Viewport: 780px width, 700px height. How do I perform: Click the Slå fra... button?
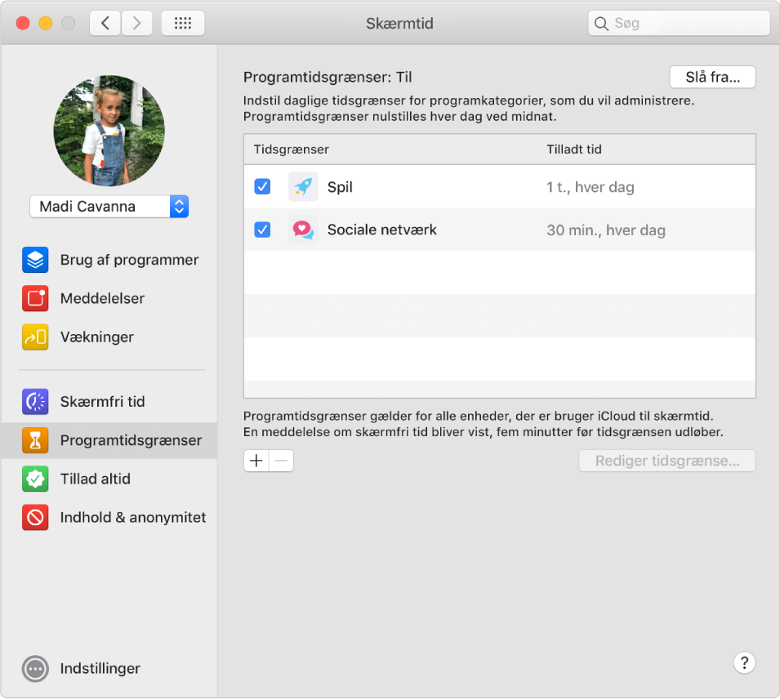pos(712,77)
